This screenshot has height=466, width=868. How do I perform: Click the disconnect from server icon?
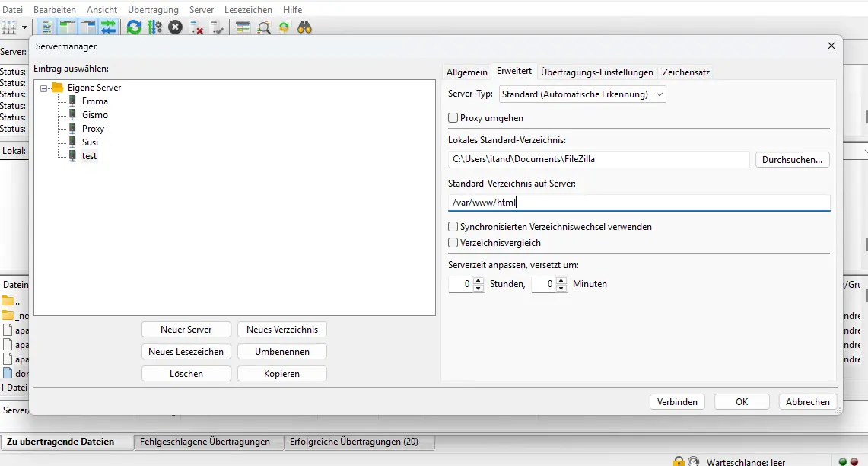coord(196,27)
